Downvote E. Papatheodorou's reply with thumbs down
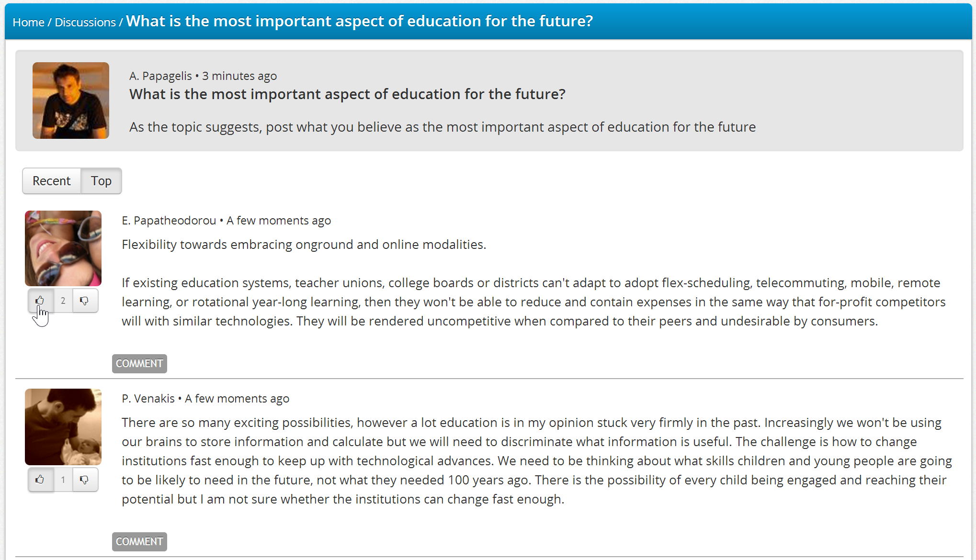The height and width of the screenshot is (560, 976). coord(84,301)
